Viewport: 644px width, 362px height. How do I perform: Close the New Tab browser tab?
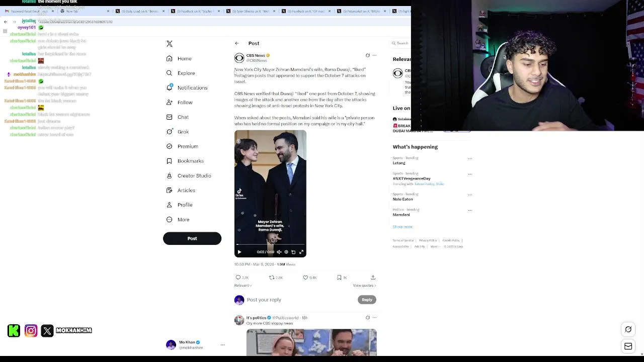[x=108, y=11]
